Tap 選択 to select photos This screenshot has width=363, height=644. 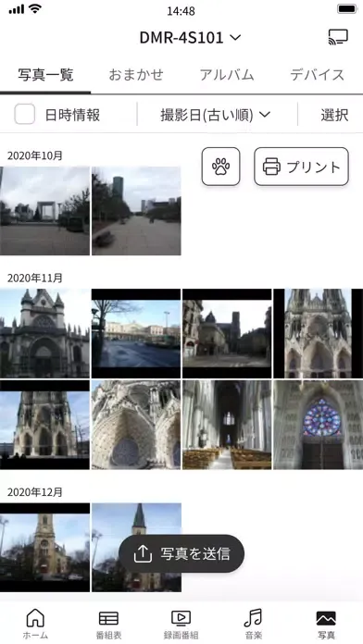pos(334,115)
